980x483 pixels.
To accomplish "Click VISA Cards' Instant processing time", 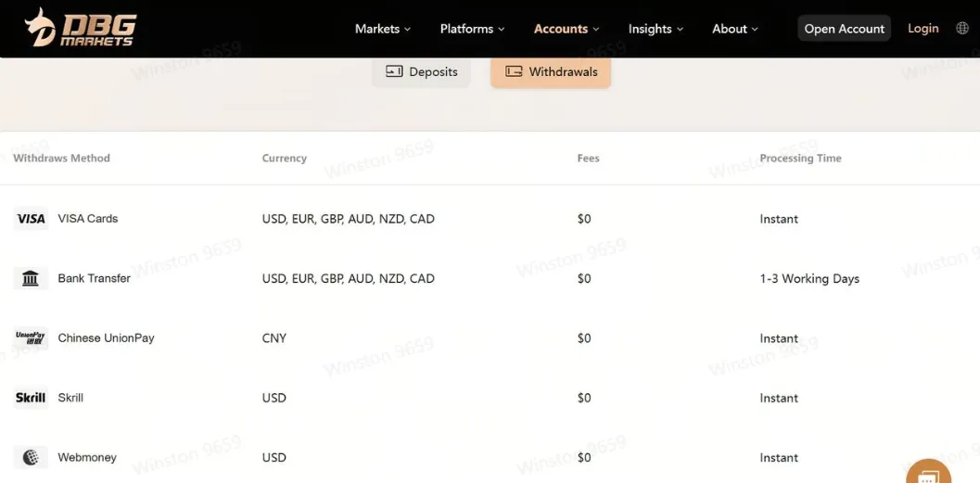I will [x=779, y=220].
